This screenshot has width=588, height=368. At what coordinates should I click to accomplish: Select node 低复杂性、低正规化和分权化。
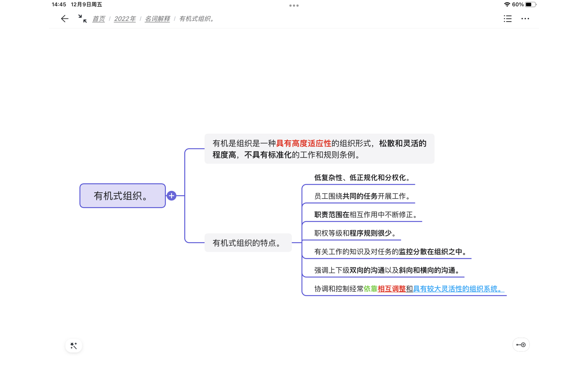pos(363,178)
